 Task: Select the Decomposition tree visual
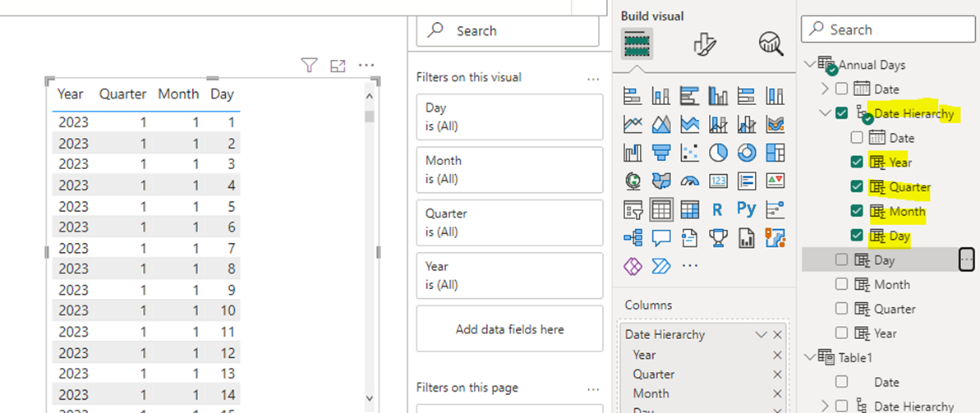coord(633,237)
